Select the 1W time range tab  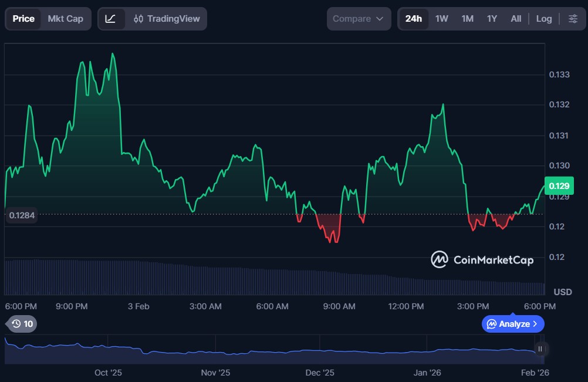441,19
